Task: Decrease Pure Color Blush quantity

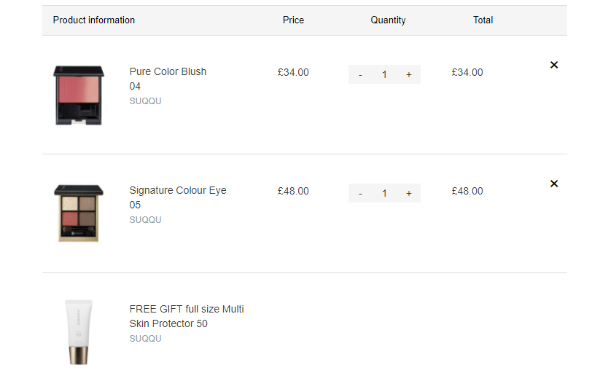Action: [360, 75]
